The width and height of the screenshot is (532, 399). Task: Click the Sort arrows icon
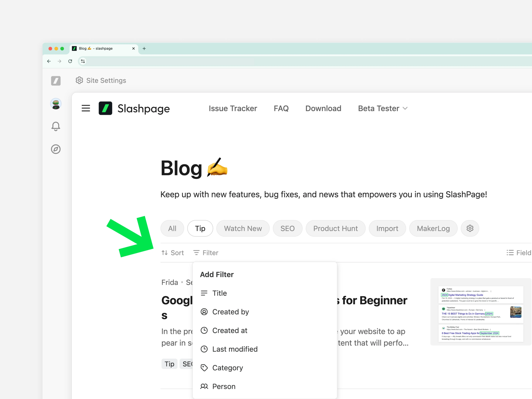click(165, 253)
